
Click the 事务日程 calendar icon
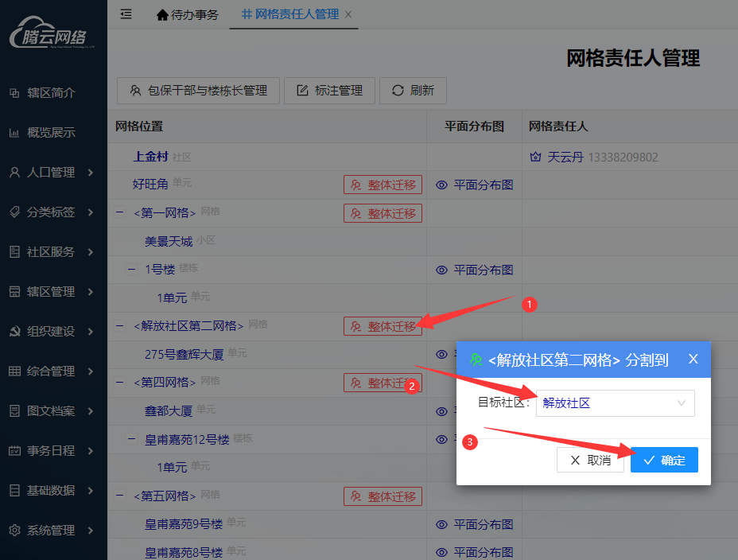[x=14, y=451]
